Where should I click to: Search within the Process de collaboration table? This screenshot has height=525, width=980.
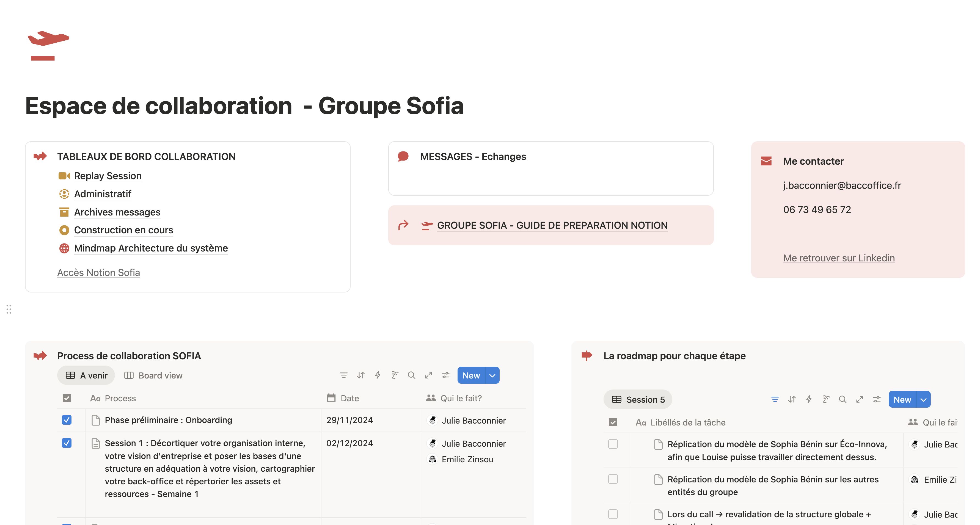tap(412, 375)
